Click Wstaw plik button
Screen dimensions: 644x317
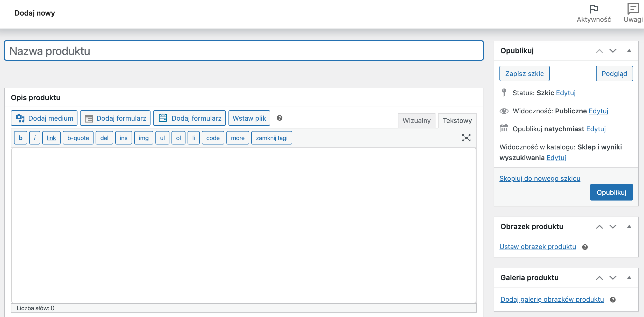click(x=249, y=118)
